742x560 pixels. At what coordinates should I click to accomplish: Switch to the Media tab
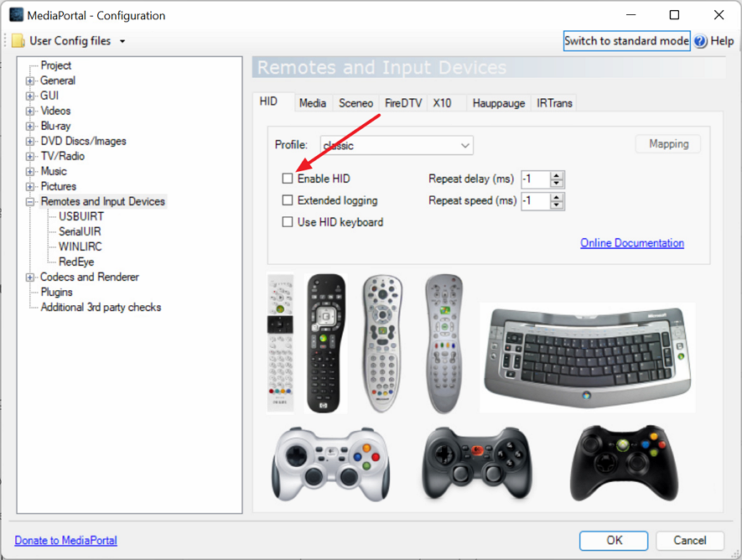(313, 103)
